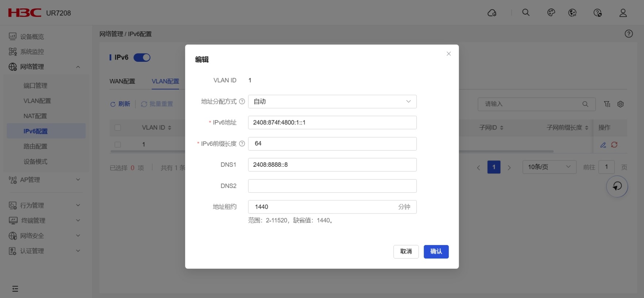
Task: Check the VLAN 1 row checkbox
Action: point(118,145)
